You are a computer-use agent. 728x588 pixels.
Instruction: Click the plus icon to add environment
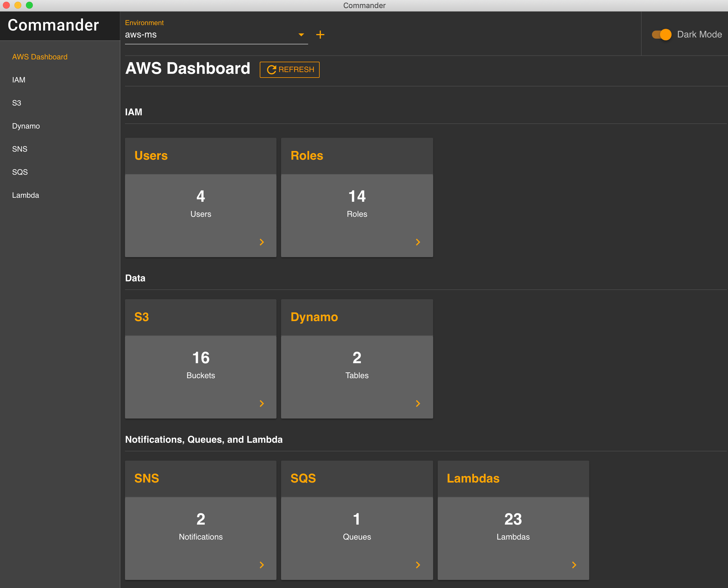pos(320,35)
